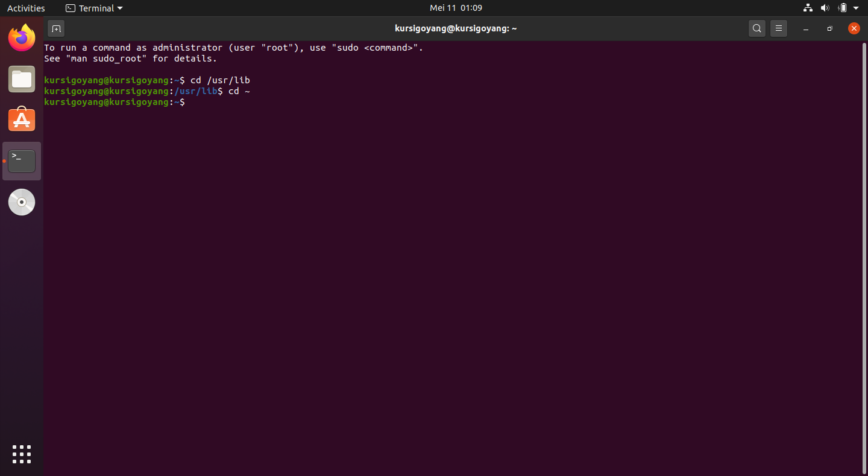868x476 pixels.
Task: Close the terminal window
Action: [854, 28]
